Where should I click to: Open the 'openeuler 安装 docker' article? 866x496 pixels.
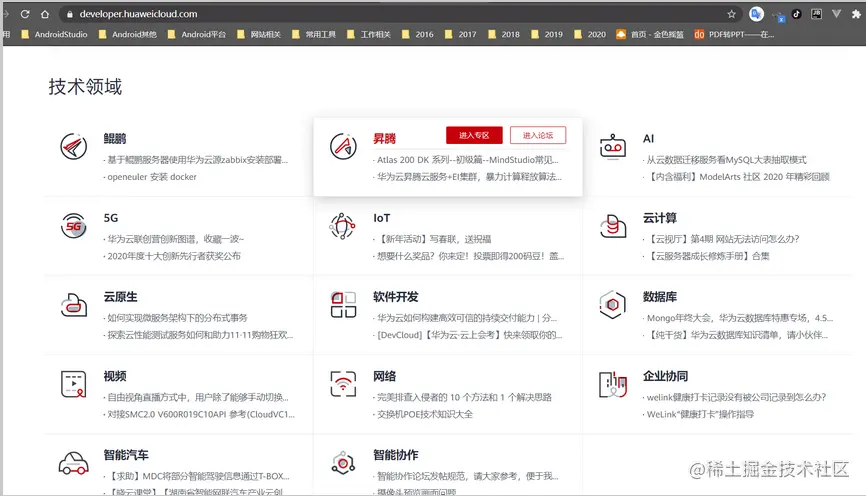[x=152, y=177]
